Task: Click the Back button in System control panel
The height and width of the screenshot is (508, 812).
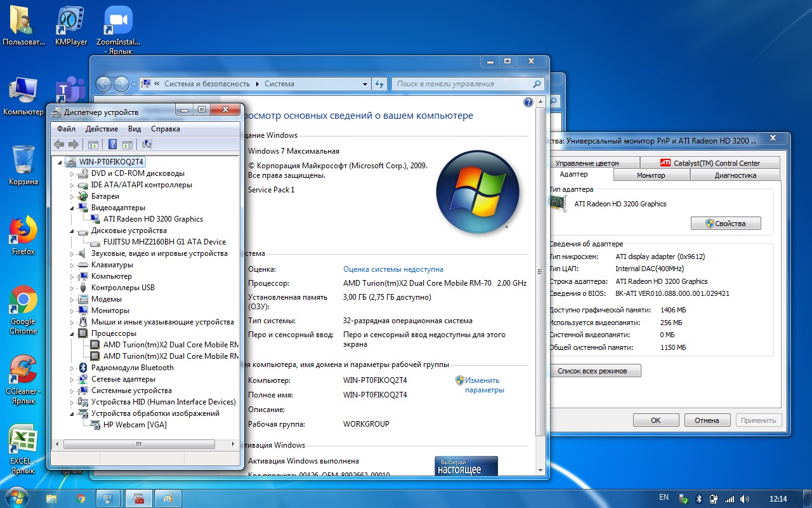Action: 103,84
